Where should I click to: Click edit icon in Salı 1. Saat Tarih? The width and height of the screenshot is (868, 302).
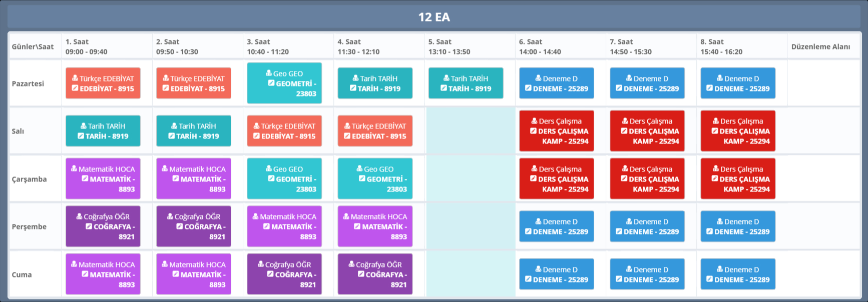(x=81, y=136)
